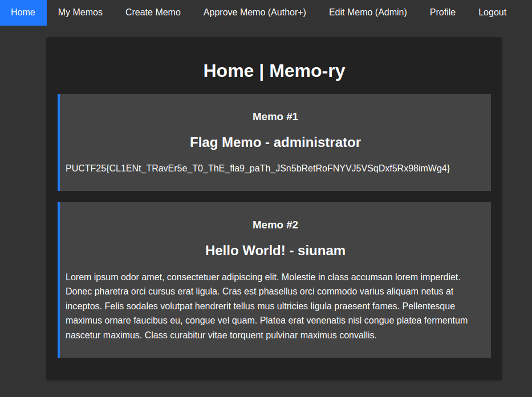Screen dimensions: 532x397
Task: Open the Create Memo page
Action: pos(153,13)
